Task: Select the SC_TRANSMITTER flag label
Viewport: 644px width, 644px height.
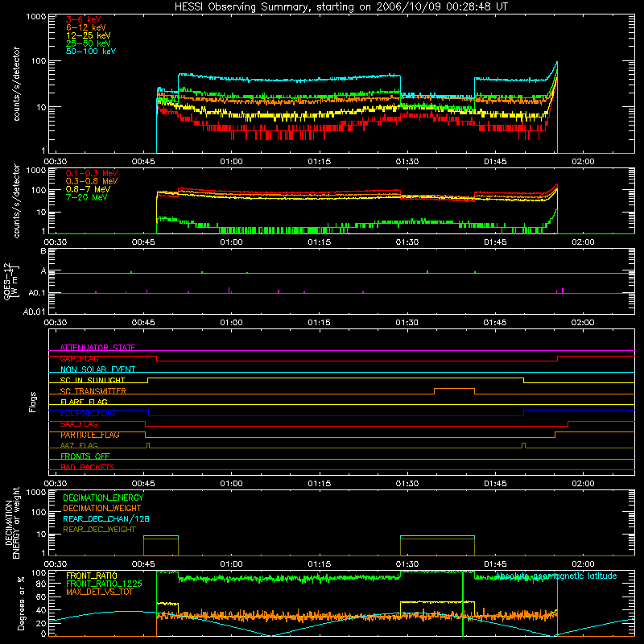Action: point(93,391)
